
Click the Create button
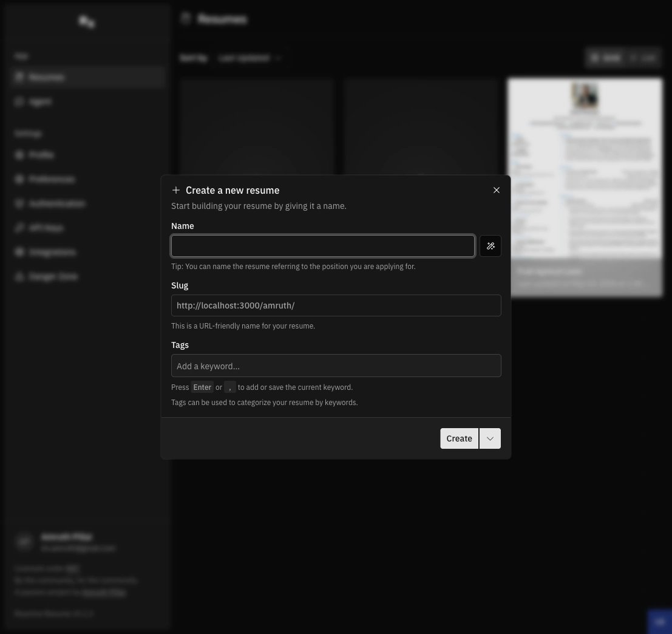459,438
